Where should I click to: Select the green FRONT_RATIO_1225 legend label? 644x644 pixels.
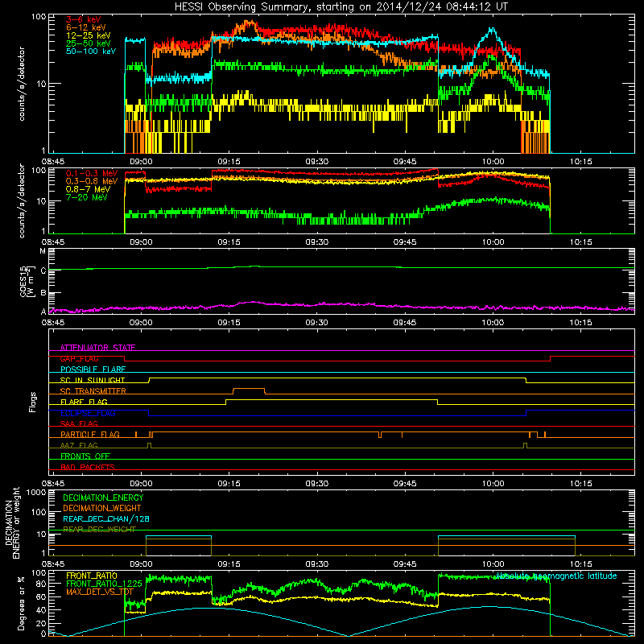(x=104, y=584)
